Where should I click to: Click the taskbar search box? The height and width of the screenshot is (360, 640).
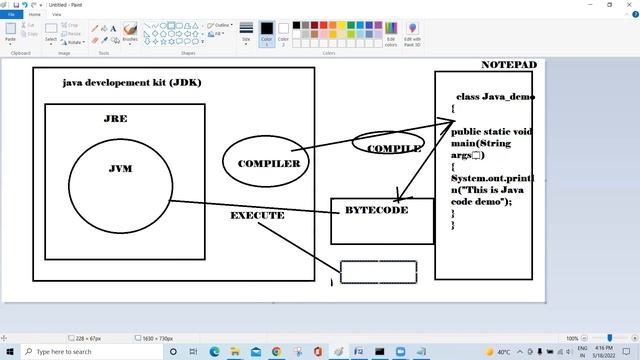(x=92, y=351)
